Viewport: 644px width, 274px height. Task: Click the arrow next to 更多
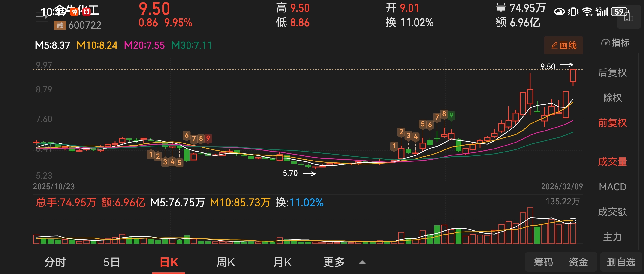[362, 262]
